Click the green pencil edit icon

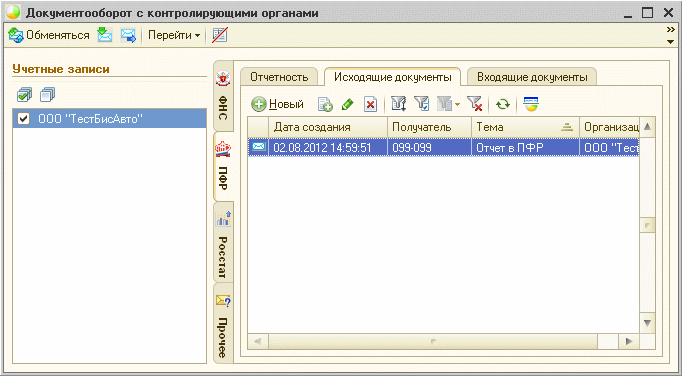tap(348, 104)
